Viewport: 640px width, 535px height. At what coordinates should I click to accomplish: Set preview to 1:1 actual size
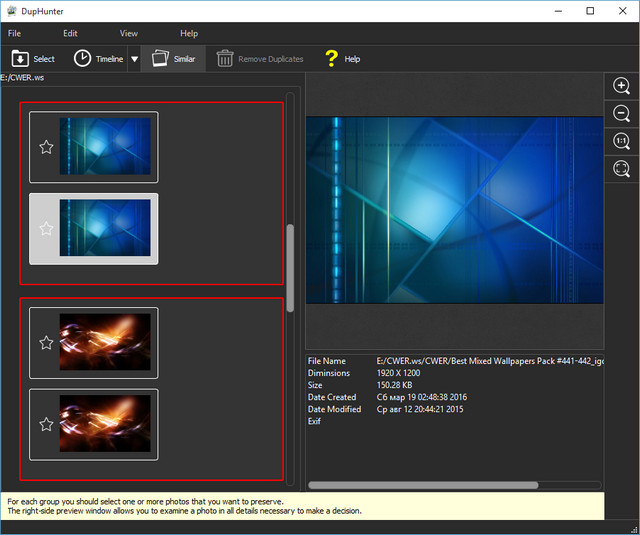point(621,142)
